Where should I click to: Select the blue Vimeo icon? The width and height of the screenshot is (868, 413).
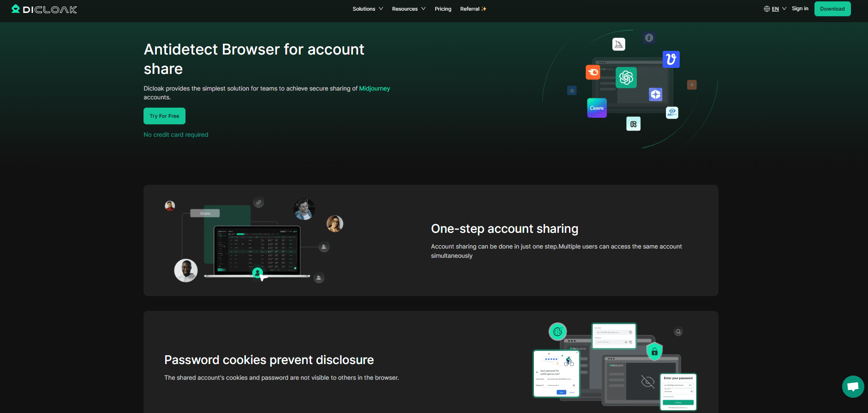point(671,59)
